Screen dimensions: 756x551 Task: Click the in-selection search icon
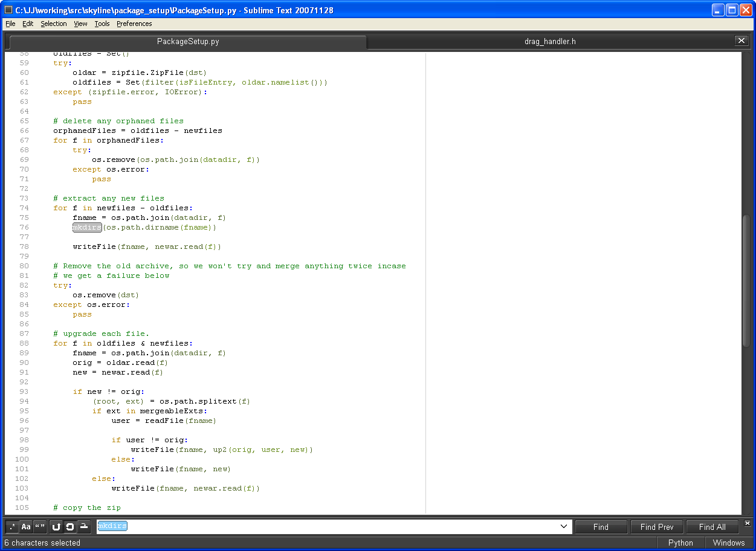point(84,527)
